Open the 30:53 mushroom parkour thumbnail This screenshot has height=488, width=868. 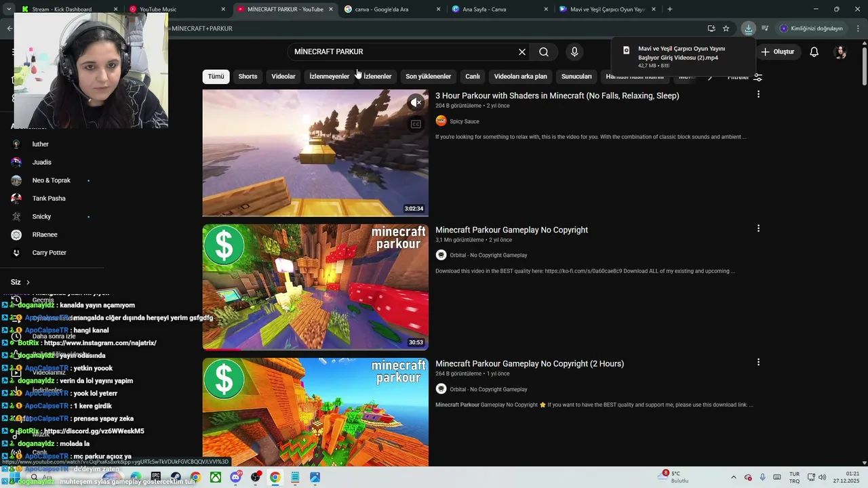(x=315, y=287)
